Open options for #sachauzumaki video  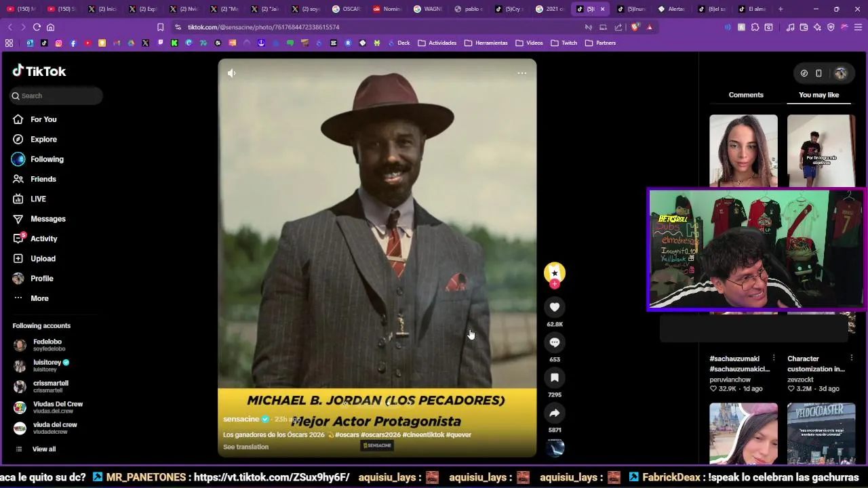774,358
